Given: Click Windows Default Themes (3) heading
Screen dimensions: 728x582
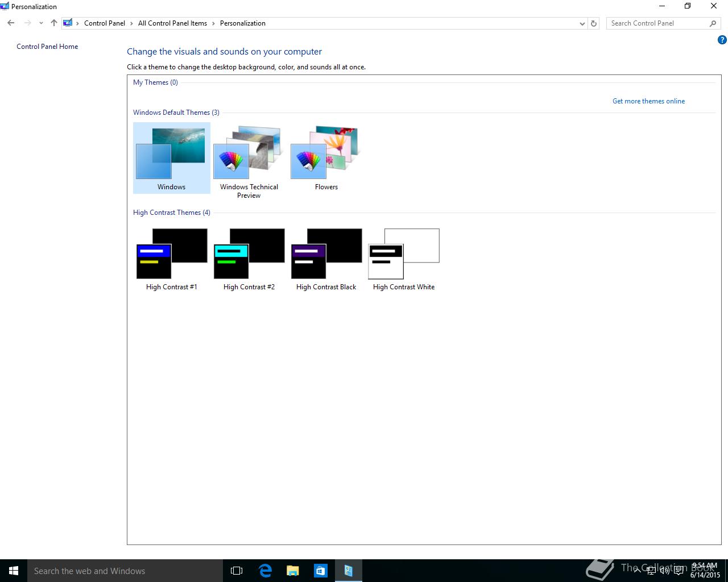Looking at the screenshot, I should click(176, 113).
